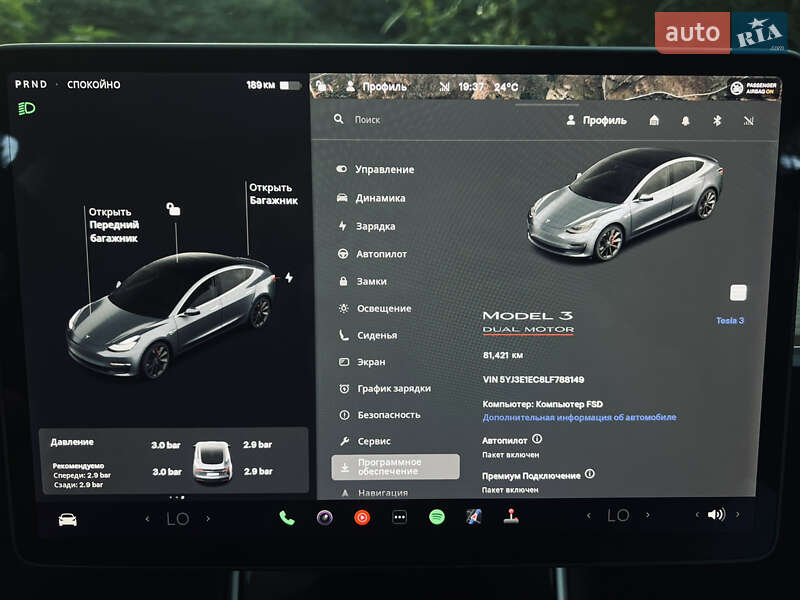
Task: Increase driver temperature with right chevron
Action: pyautogui.click(x=208, y=518)
